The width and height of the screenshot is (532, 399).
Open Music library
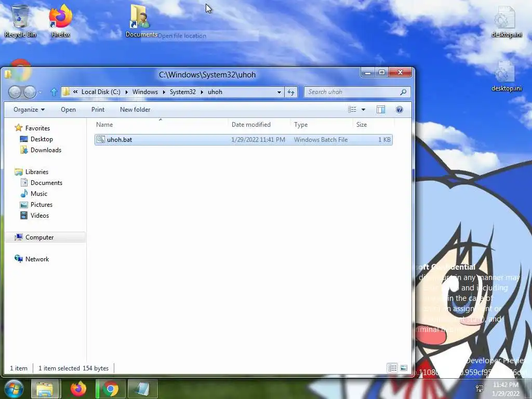pyautogui.click(x=34, y=193)
